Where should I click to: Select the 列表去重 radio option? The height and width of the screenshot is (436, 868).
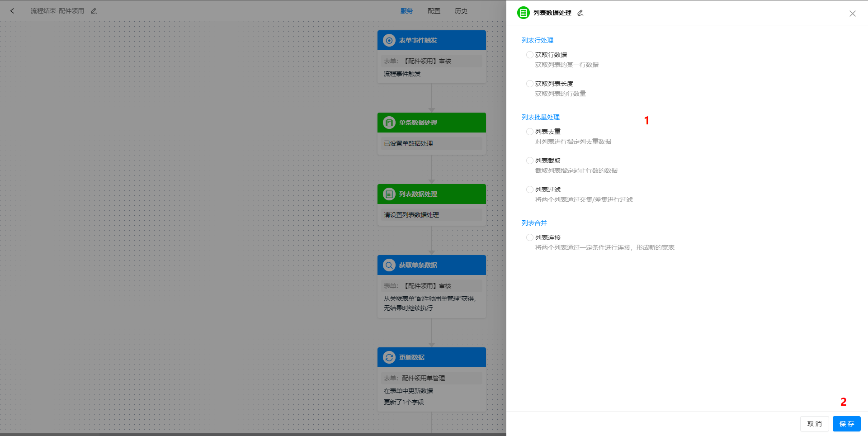pos(529,132)
